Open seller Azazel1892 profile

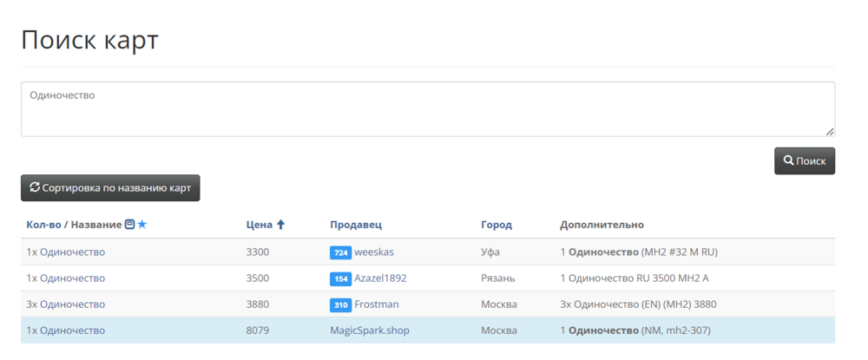pyautogui.click(x=380, y=278)
